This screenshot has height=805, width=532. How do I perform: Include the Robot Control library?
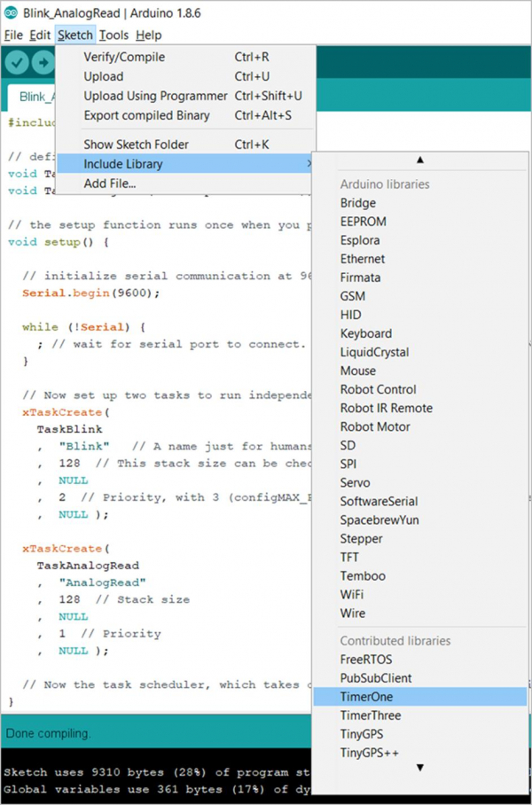coord(420,389)
